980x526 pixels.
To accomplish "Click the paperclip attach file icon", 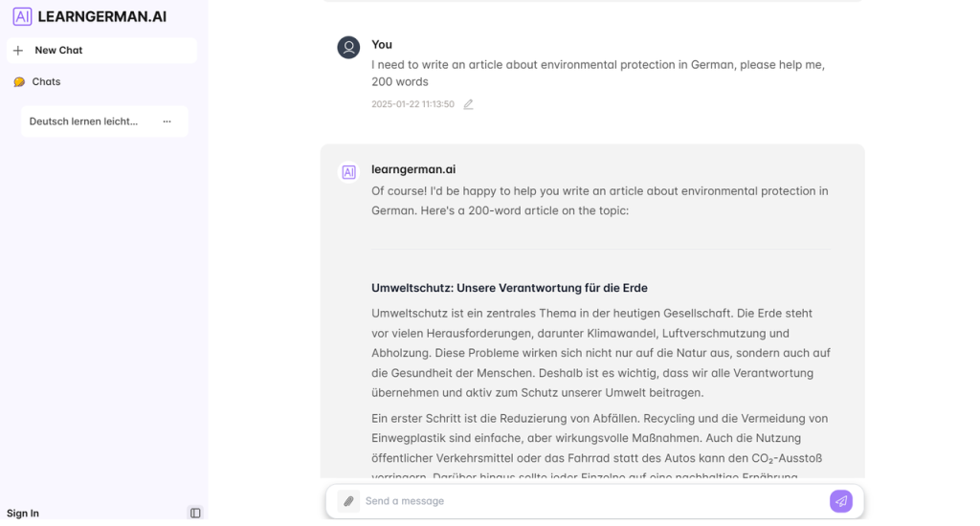I will click(x=348, y=501).
